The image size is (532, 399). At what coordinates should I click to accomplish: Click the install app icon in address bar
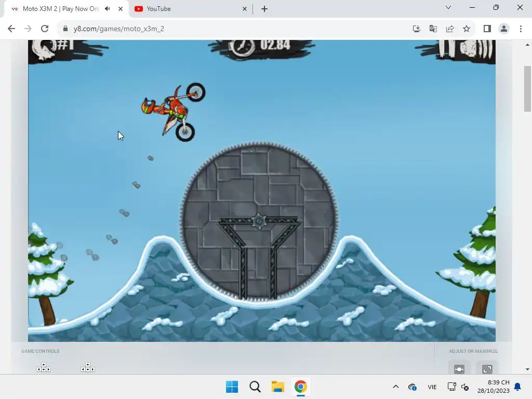click(416, 29)
